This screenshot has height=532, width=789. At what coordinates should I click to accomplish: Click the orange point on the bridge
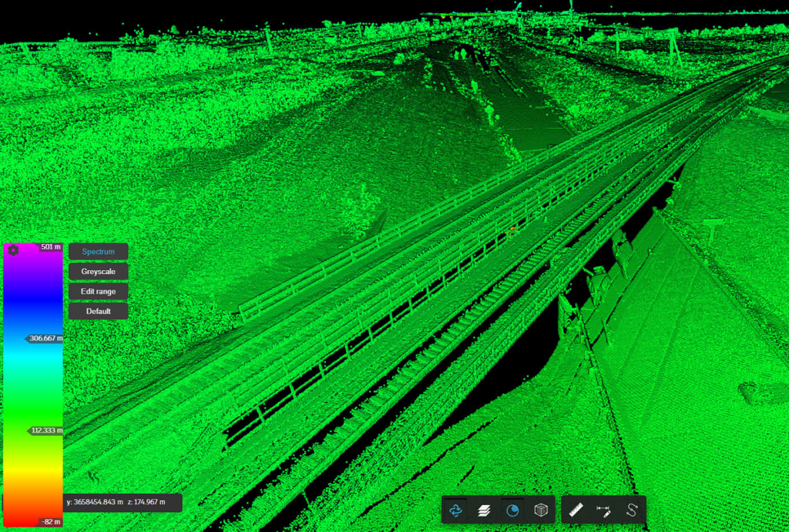(x=511, y=228)
